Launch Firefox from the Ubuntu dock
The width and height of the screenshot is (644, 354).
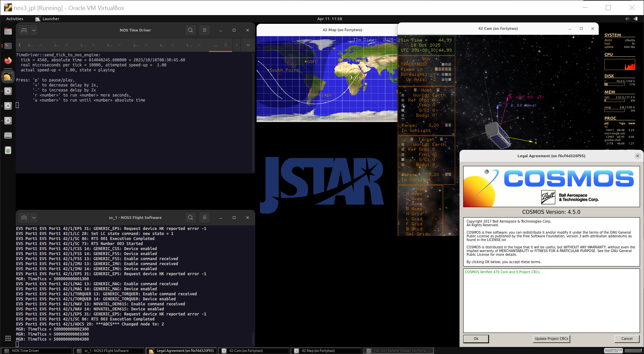coord(8,61)
